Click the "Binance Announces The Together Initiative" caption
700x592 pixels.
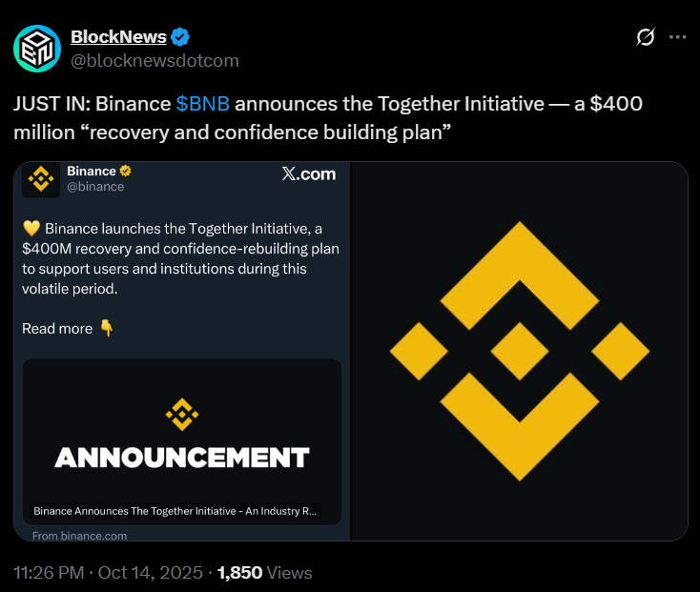(x=175, y=511)
